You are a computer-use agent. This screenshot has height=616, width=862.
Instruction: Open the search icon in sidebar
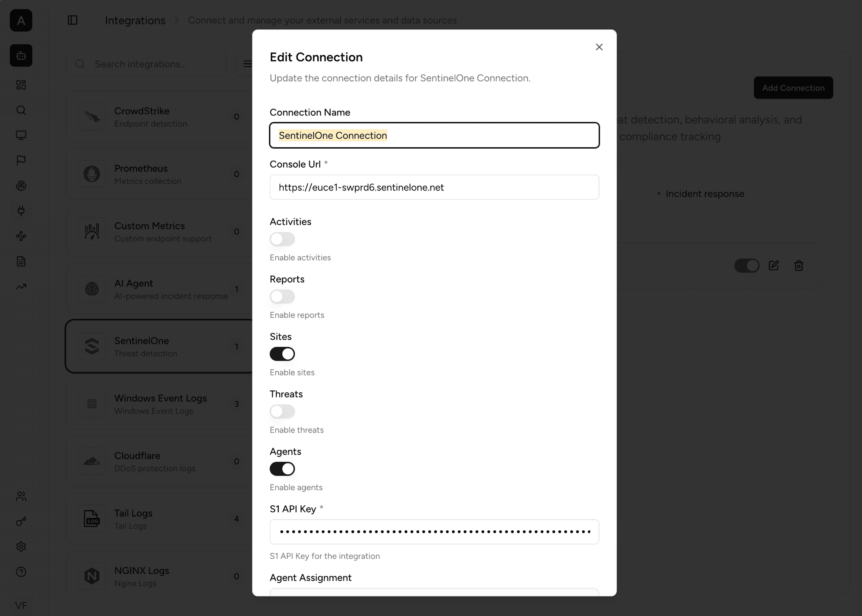click(21, 110)
